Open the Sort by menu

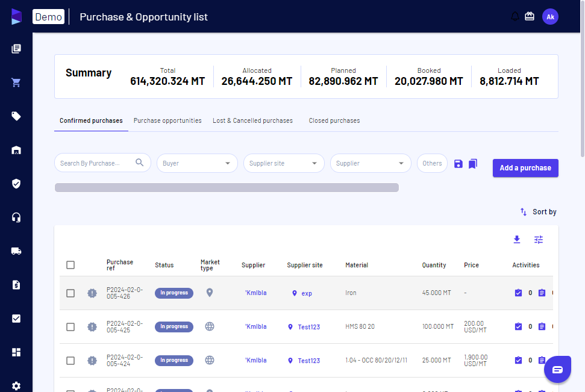pos(539,212)
